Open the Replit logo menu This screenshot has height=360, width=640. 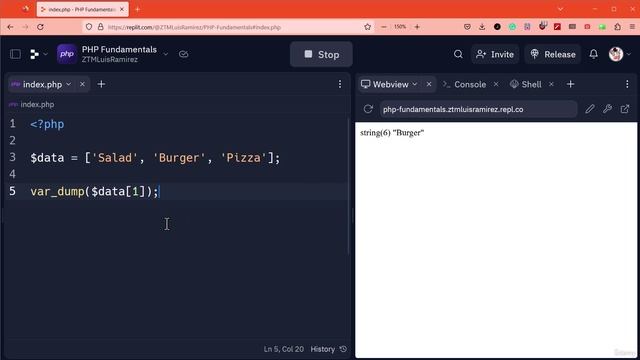click(x=38, y=54)
